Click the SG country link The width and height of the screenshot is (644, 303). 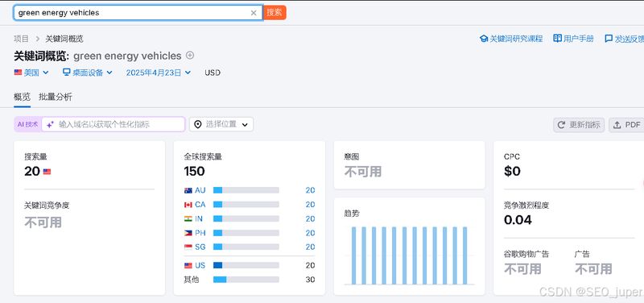tap(200, 247)
